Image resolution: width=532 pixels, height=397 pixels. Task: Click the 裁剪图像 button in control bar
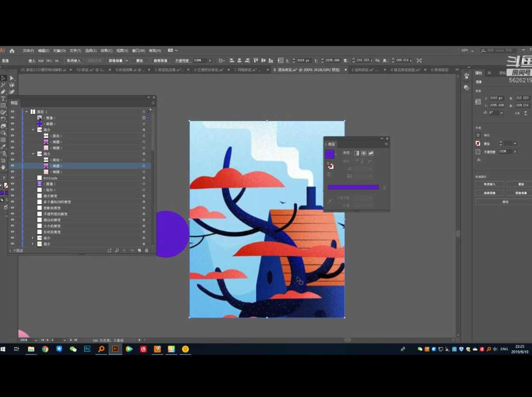coord(160,61)
